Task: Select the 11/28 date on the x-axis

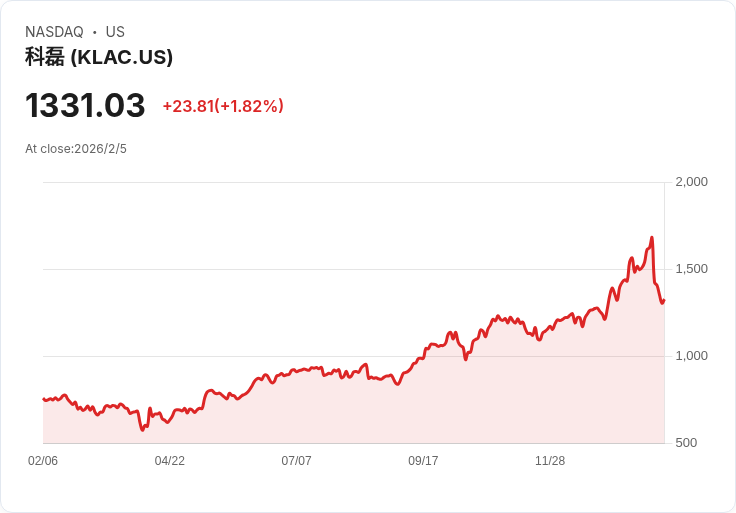Action: 550,461
